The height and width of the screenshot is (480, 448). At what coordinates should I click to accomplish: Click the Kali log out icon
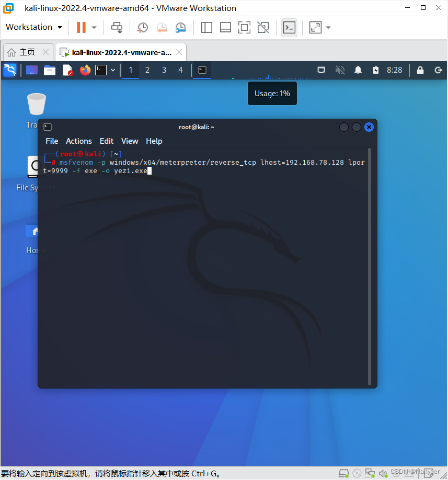click(438, 70)
